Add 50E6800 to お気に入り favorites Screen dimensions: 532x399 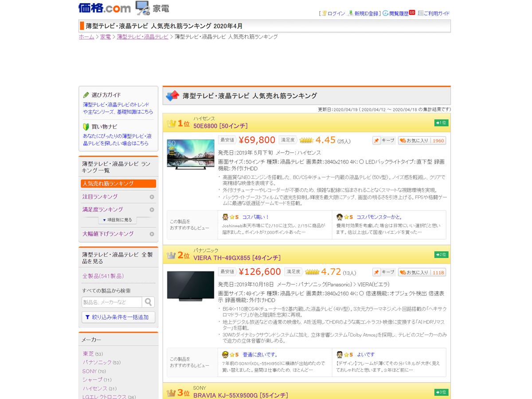[422, 141]
